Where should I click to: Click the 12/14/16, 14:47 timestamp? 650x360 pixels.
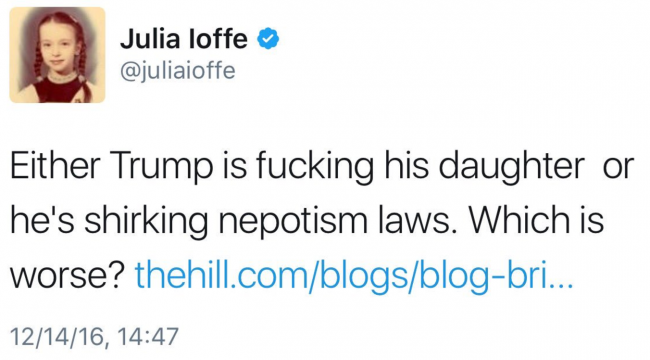tap(94, 336)
